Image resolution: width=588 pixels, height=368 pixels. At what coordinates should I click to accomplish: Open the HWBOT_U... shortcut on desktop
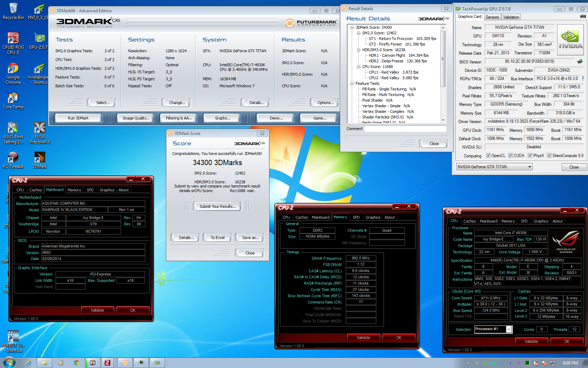click(13, 341)
